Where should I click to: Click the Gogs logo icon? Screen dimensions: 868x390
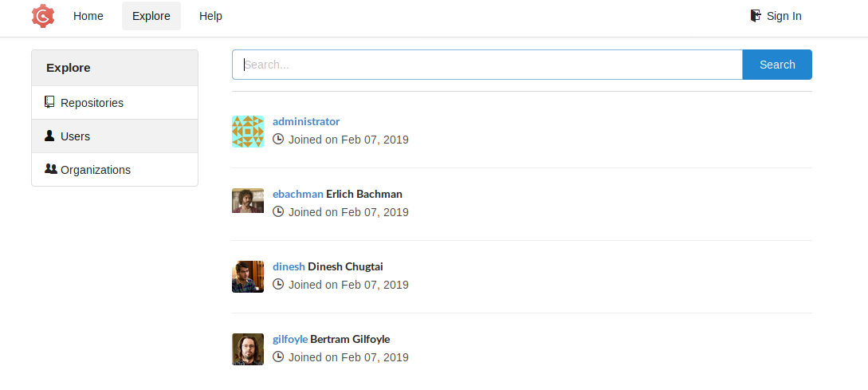pyautogui.click(x=43, y=16)
